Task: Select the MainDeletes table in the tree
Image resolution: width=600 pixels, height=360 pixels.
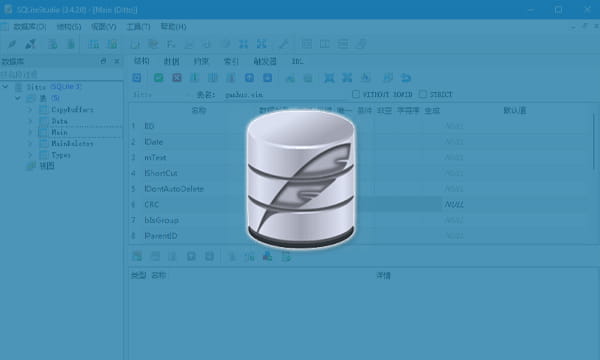Action: 72,144
